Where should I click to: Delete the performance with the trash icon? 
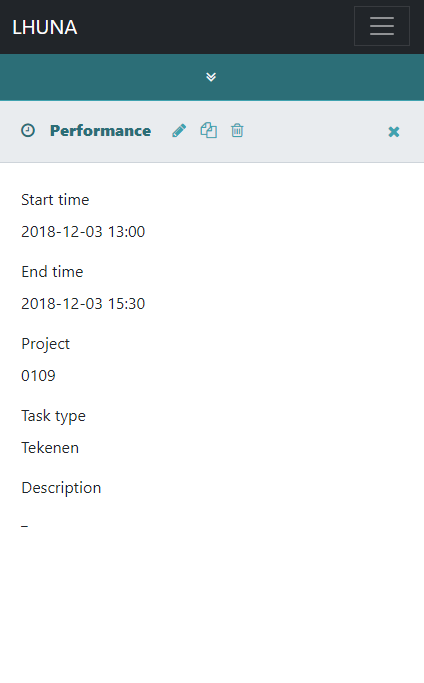237,130
